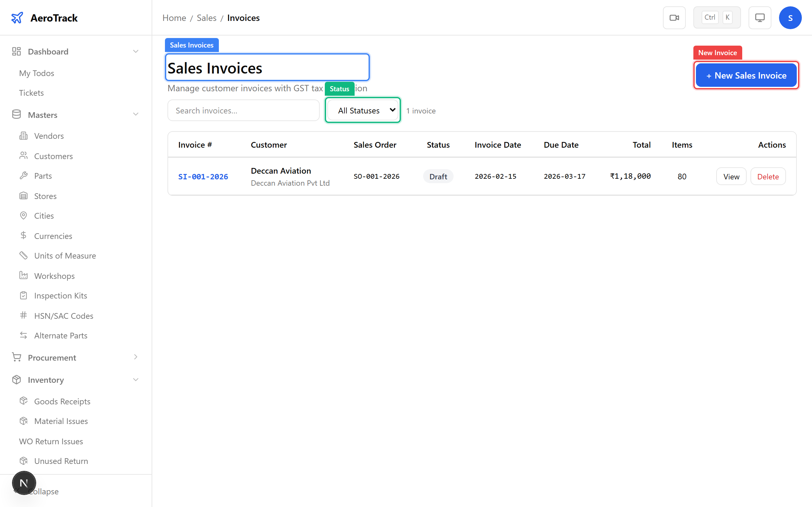
Task: Collapse the Inventory section chevron
Action: [135, 380]
